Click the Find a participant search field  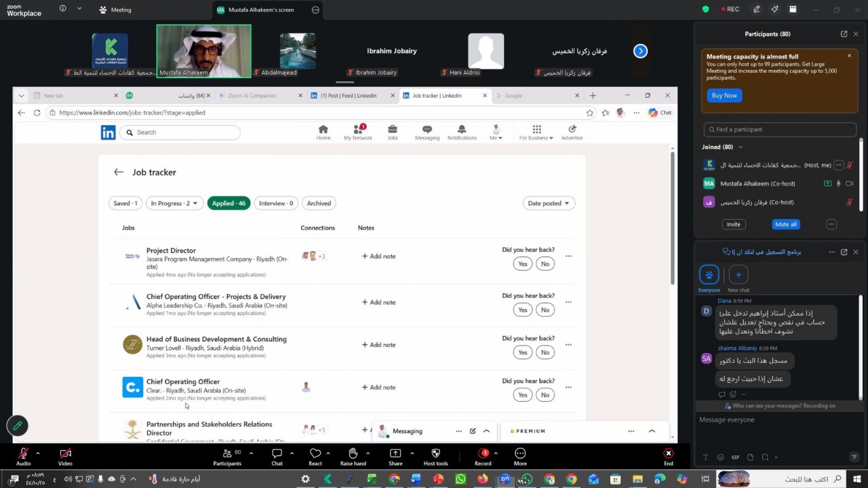[x=779, y=130]
